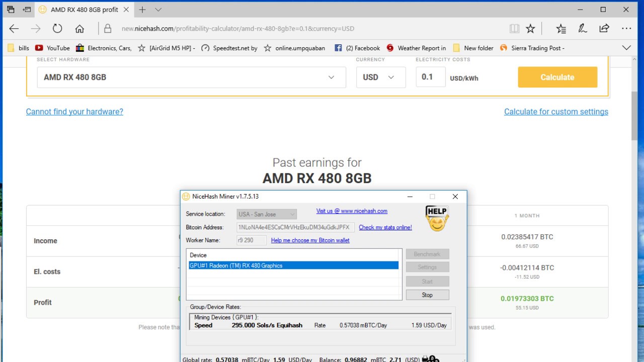Click the 1.59 USD/Day rate value
Screen dimensions: 644x362
coord(429,325)
